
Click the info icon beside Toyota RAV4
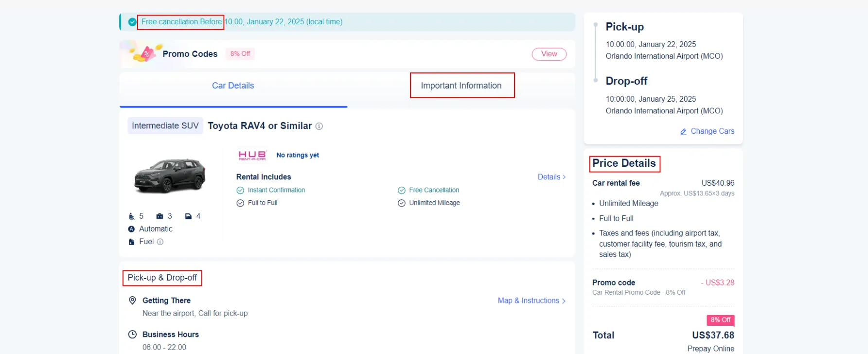pos(319,126)
